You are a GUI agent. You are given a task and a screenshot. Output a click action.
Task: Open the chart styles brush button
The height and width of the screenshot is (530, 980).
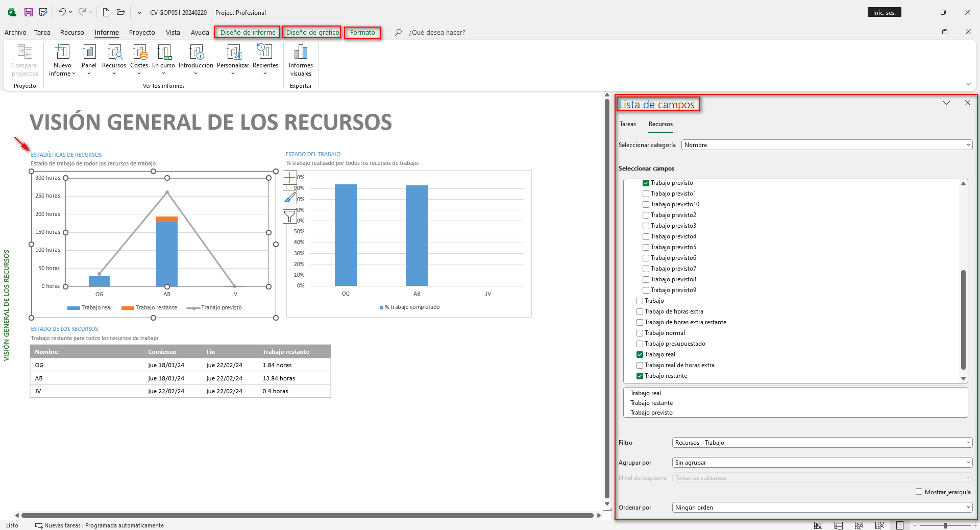click(290, 197)
